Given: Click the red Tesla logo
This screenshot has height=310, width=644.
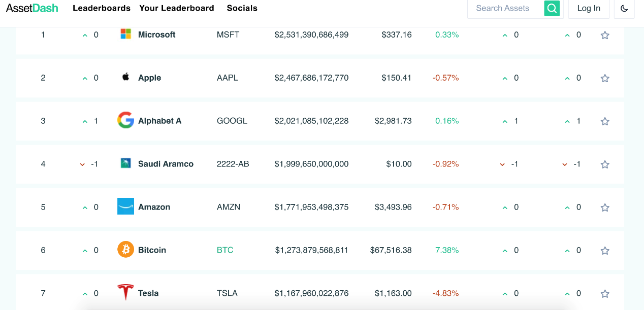Looking at the screenshot, I should 125,293.
